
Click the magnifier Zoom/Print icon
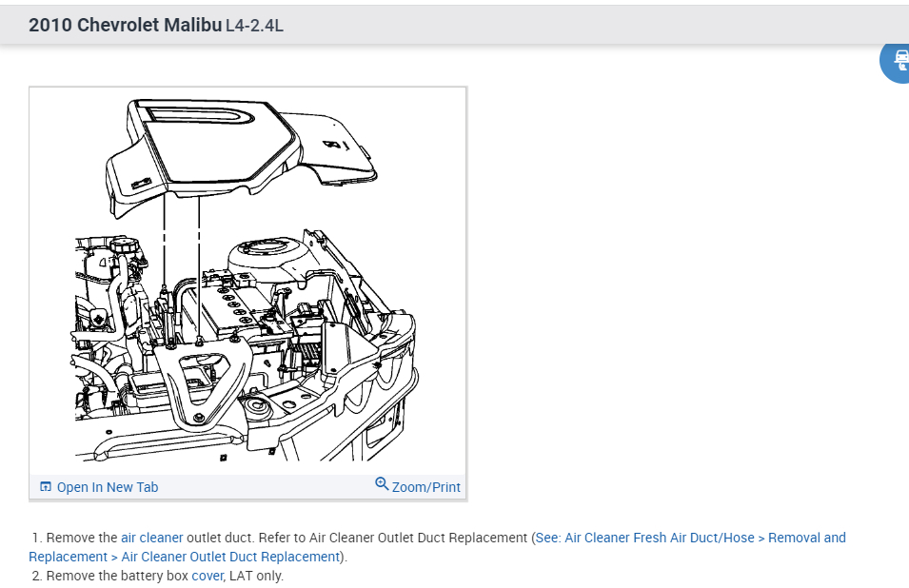[x=382, y=483]
